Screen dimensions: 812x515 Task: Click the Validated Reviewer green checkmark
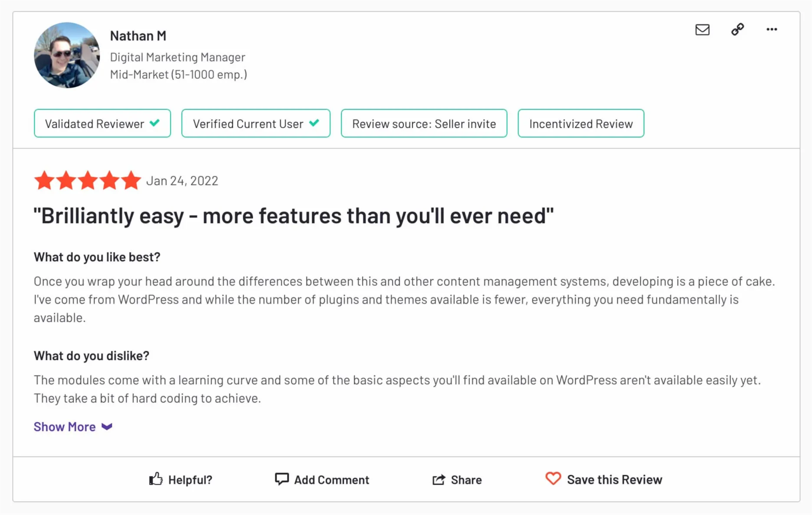point(155,123)
